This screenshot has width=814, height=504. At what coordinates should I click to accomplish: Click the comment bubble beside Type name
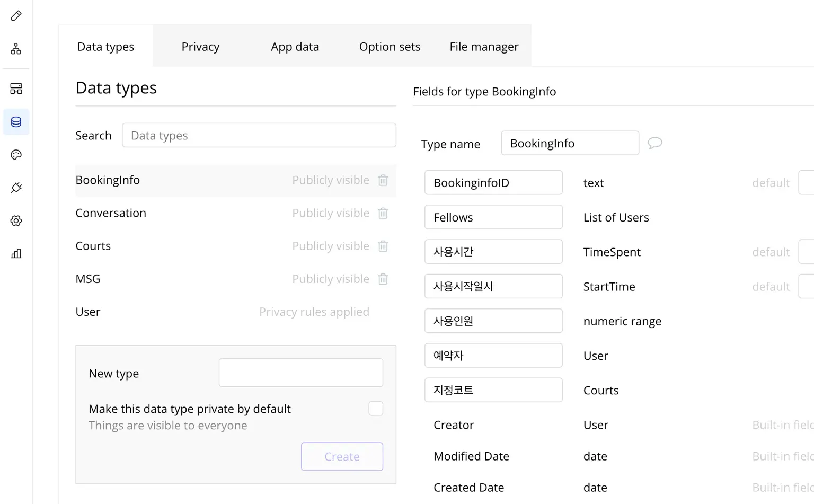[x=655, y=143]
